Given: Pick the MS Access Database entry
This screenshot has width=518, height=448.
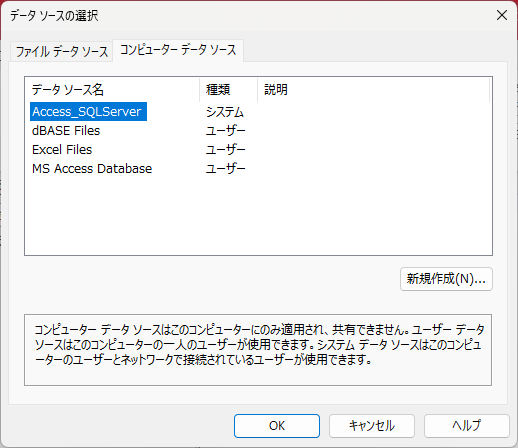Looking at the screenshot, I should pos(92,169).
